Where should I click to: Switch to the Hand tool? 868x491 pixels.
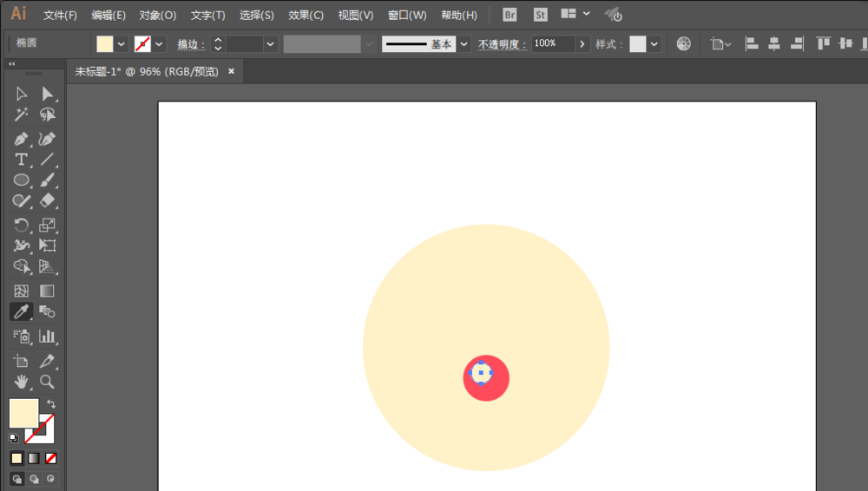(x=22, y=381)
